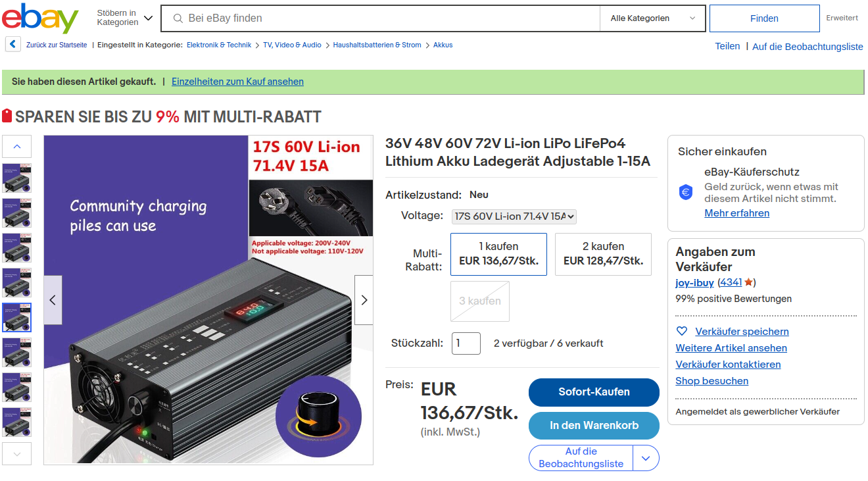The image size is (868, 481).
Task: Open 'Einzelheiten zum Kauf ansehen' link
Action: tap(237, 82)
